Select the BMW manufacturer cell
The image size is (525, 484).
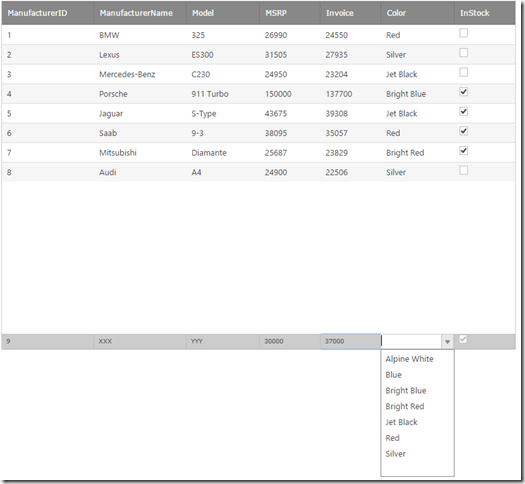coord(140,35)
